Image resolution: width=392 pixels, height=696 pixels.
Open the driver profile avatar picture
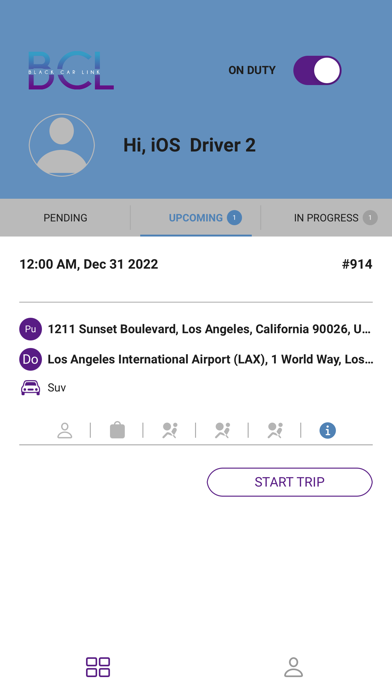[x=62, y=145]
